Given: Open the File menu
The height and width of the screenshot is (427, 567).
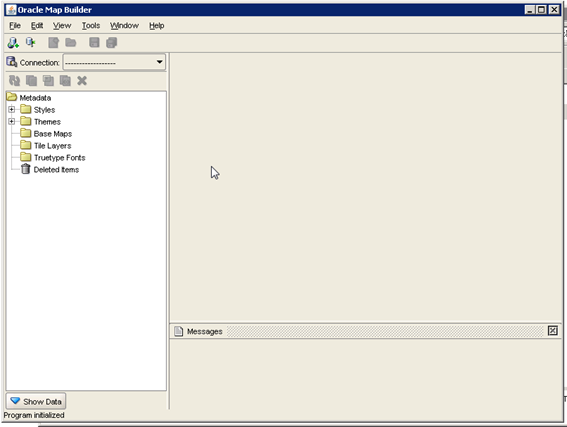Looking at the screenshot, I should coord(15,26).
